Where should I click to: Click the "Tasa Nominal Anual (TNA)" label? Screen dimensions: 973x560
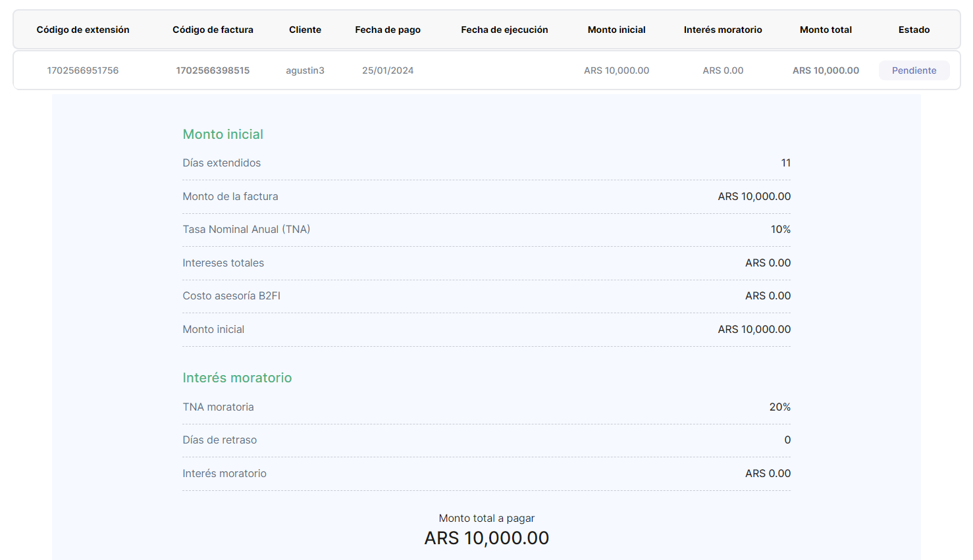[246, 230]
